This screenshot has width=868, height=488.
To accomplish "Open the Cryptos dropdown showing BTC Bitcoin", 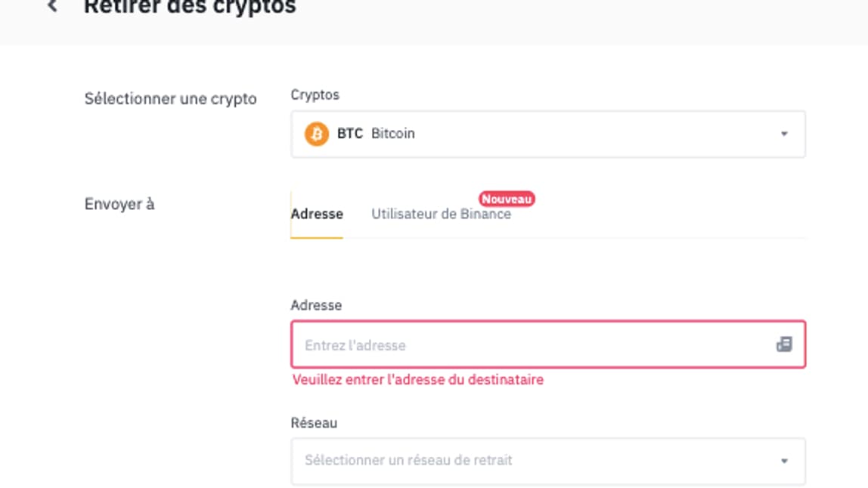I will click(547, 134).
